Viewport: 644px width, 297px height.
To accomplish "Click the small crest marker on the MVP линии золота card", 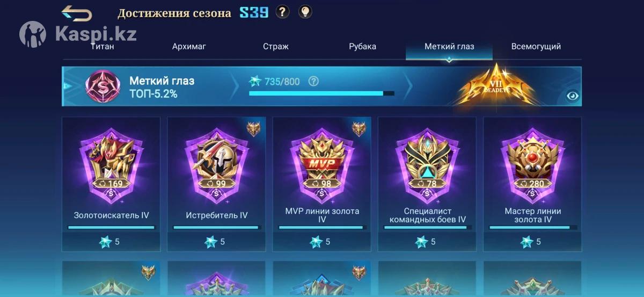I will click(x=358, y=129).
